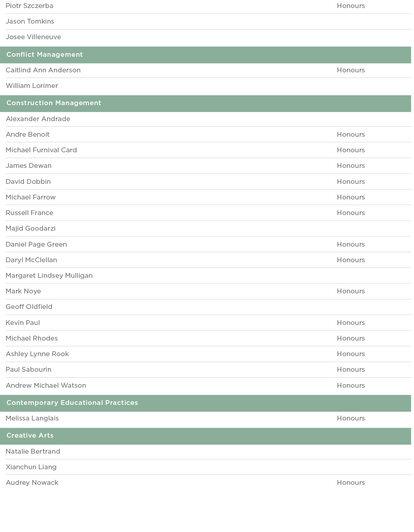Click Honours next to Daniel Page Green
This screenshot has width=414, height=532.
click(x=351, y=245)
